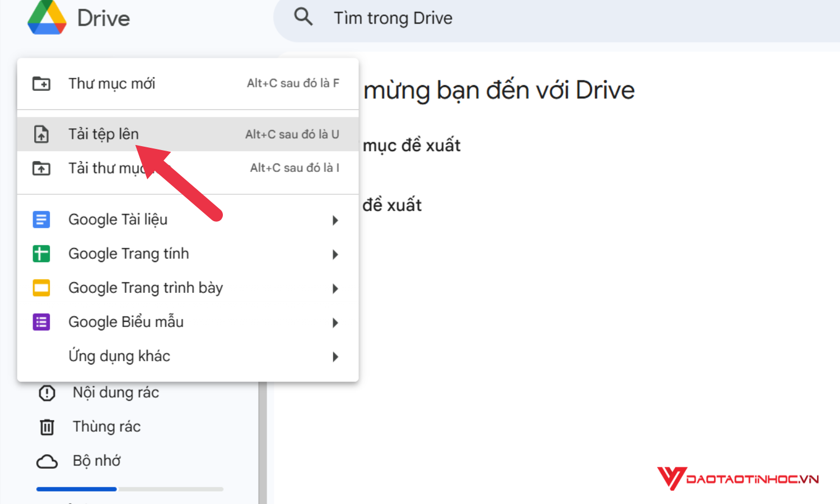Click the Google Drive logo icon
The image size is (840, 504).
[x=47, y=17]
